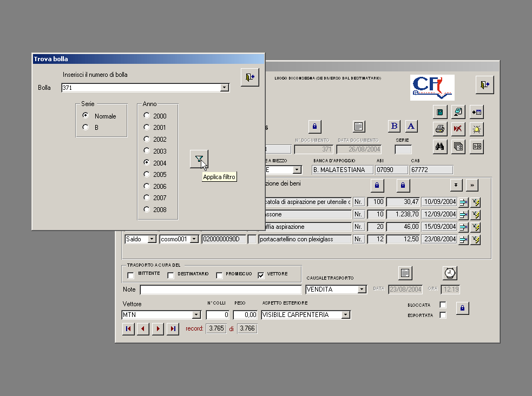Select year 2008 radio button
The image size is (532, 396).
pyautogui.click(x=147, y=209)
